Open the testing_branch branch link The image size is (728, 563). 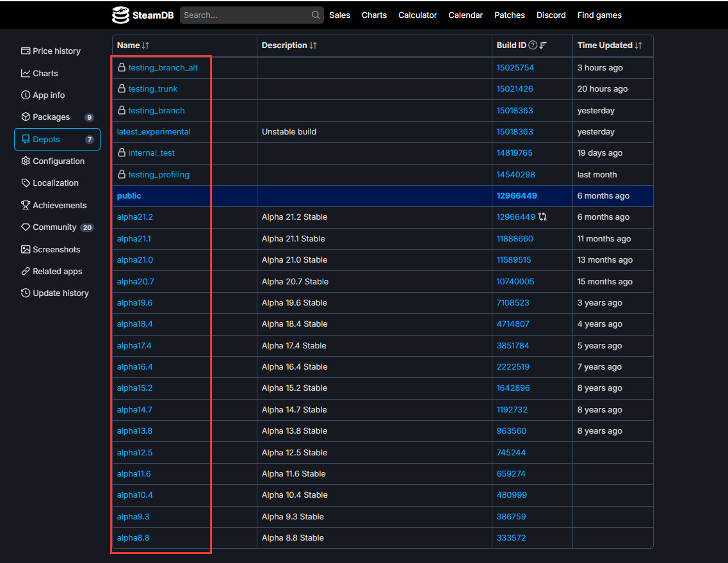tap(156, 111)
